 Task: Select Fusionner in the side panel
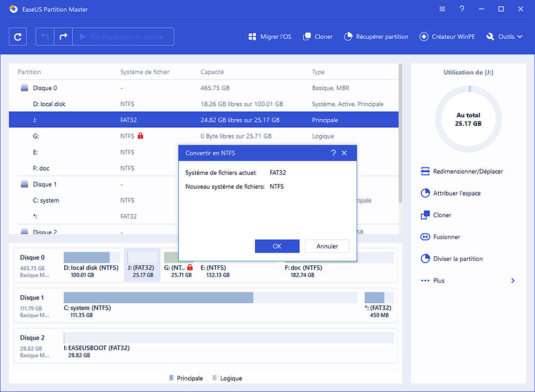click(440, 237)
